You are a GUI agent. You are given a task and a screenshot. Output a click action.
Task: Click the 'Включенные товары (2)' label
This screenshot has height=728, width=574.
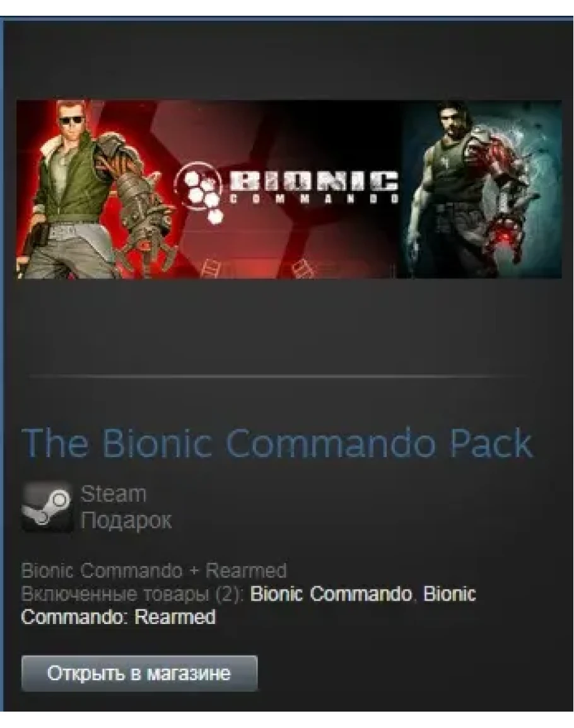click(132, 594)
